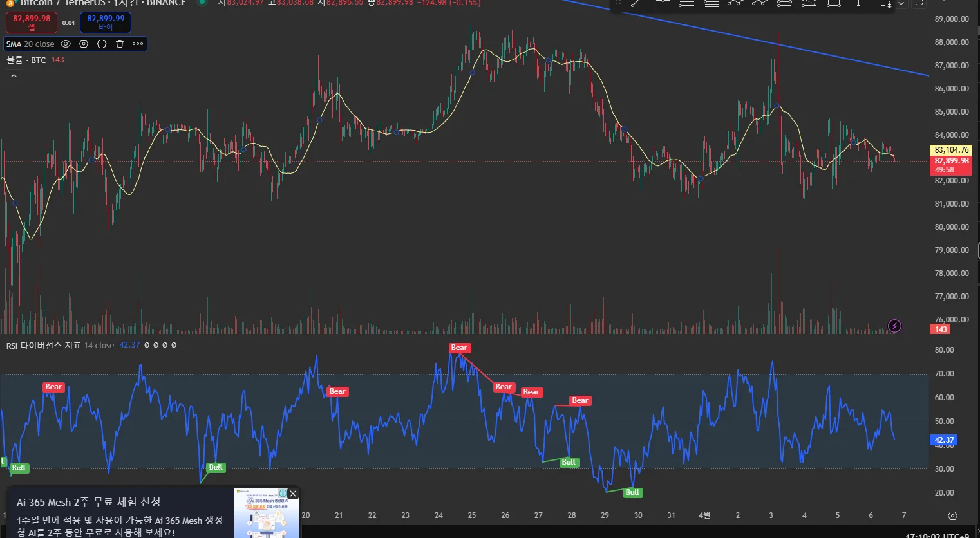
Task: Select the SMA 20 close indicator label
Action: click(30, 44)
